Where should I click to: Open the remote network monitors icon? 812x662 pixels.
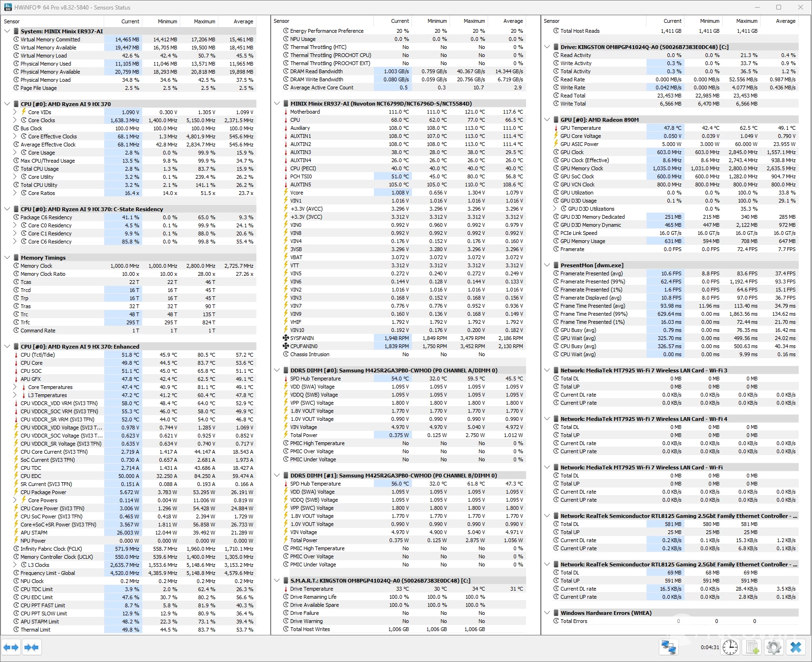(668, 647)
